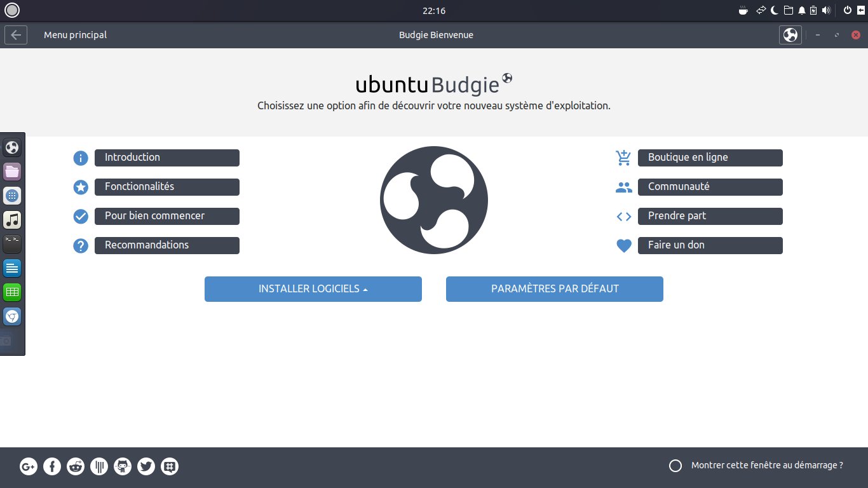Open the Google+ social link
The width and height of the screenshot is (868, 488).
point(28,467)
